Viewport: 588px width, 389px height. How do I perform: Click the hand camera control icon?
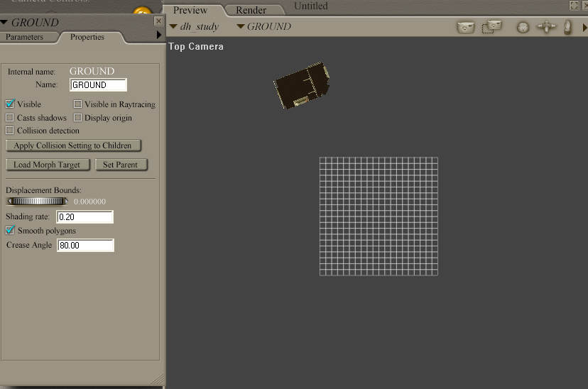click(567, 28)
